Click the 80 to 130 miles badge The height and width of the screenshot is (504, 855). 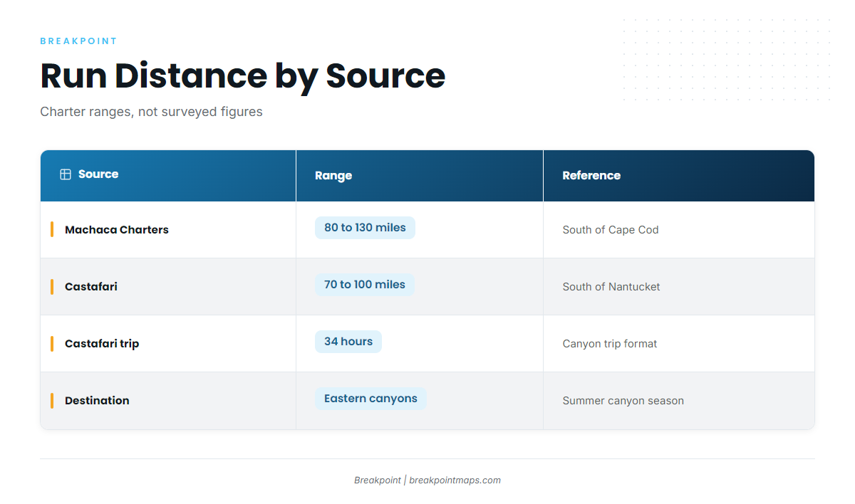coord(365,228)
